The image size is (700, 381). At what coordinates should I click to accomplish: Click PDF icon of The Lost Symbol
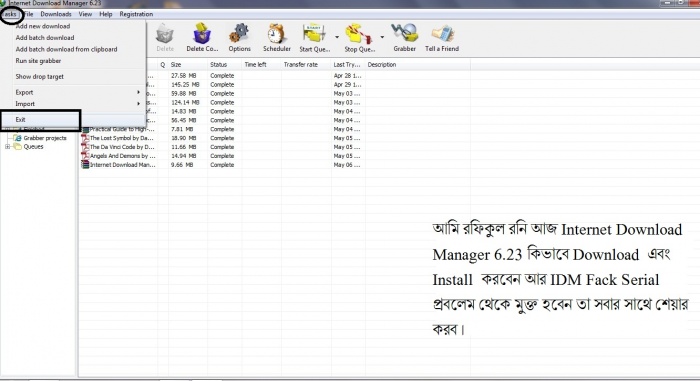(85, 138)
